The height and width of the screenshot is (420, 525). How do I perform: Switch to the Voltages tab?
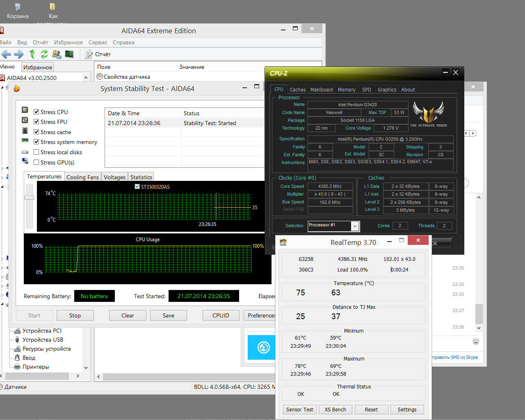[114, 177]
